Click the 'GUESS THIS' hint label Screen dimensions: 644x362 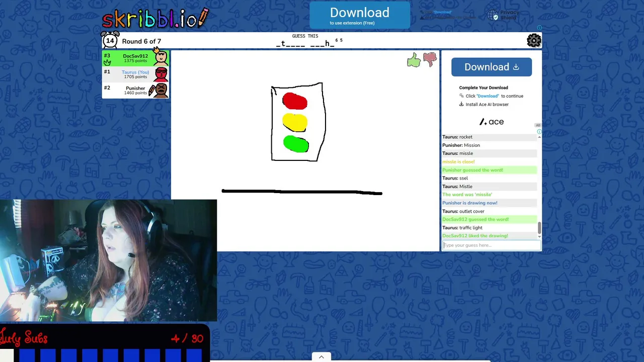pos(305,36)
